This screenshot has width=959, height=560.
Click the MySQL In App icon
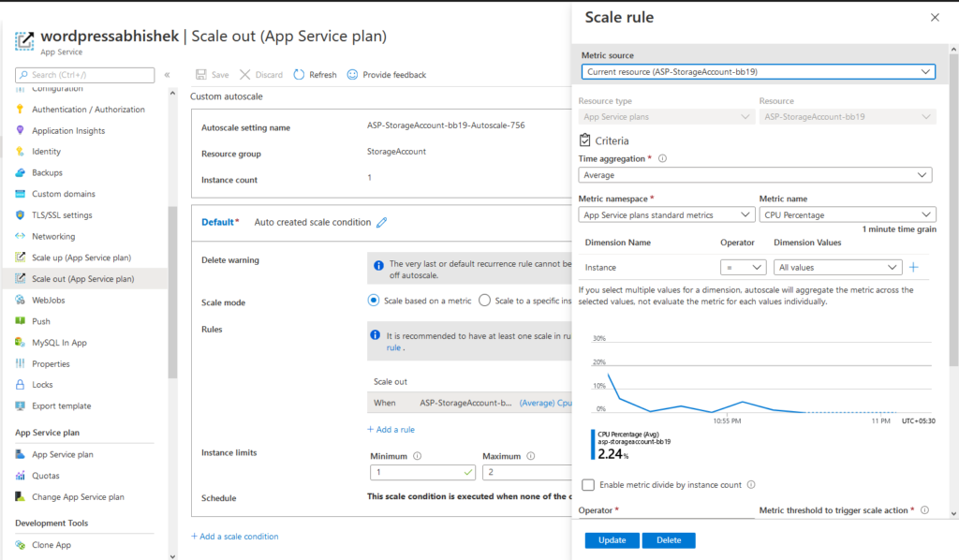click(x=21, y=343)
